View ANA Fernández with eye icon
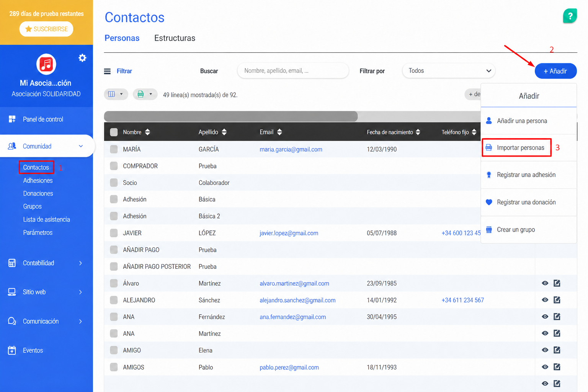 [545, 317]
